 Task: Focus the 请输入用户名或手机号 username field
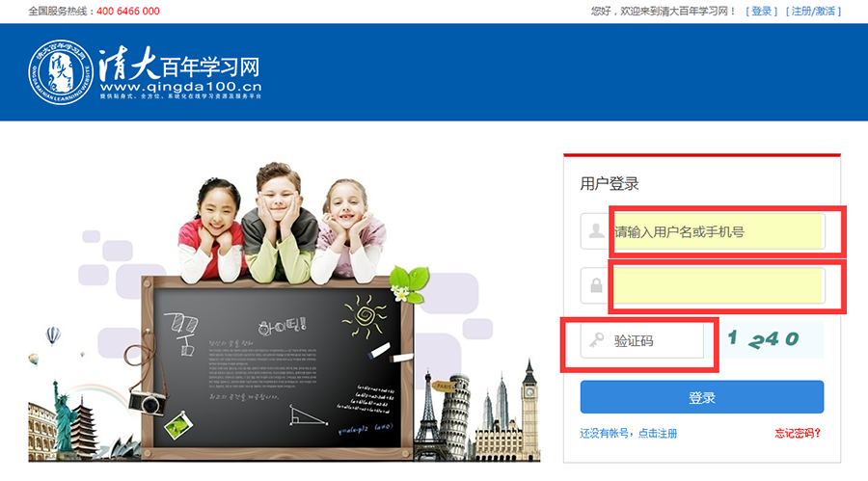(x=719, y=231)
